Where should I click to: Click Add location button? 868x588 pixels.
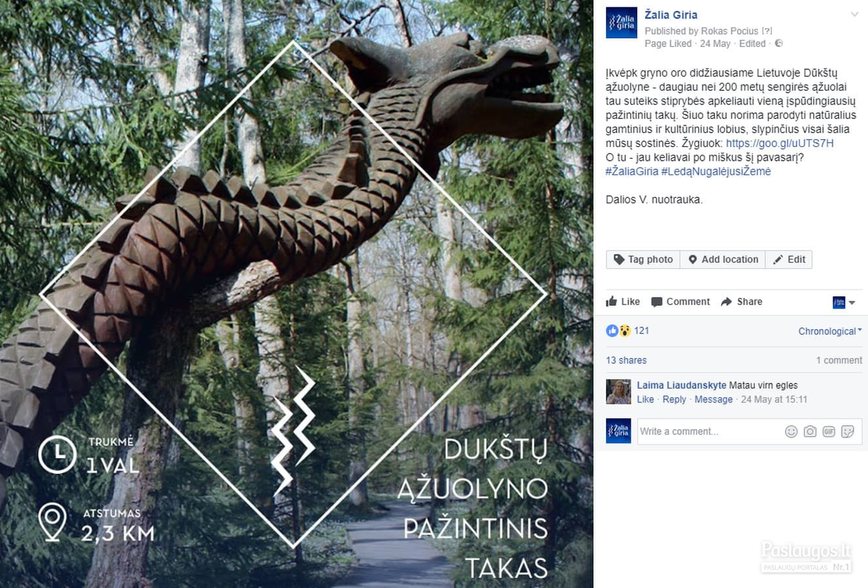click(723, 259)
